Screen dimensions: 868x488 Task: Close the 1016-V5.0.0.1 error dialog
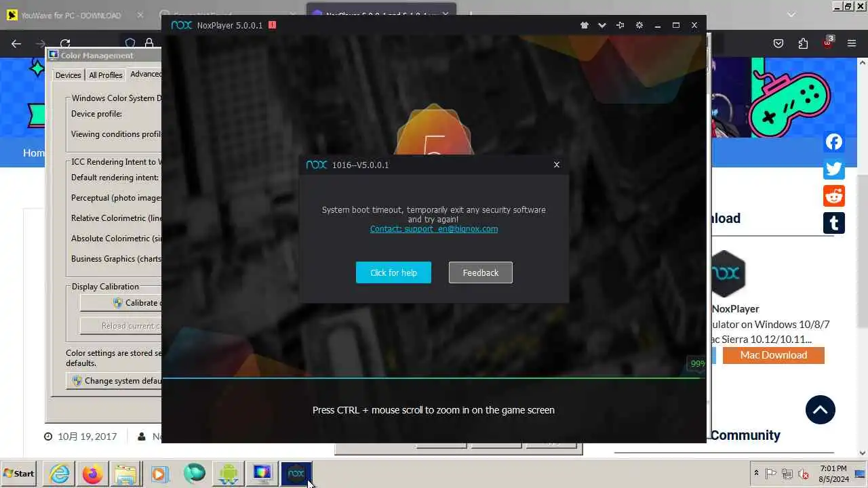coord(557,165)
